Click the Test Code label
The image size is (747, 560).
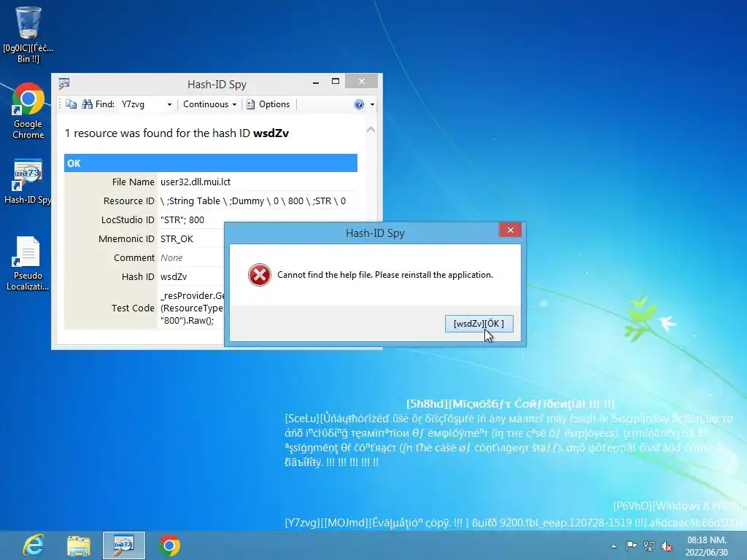point(133,308)
